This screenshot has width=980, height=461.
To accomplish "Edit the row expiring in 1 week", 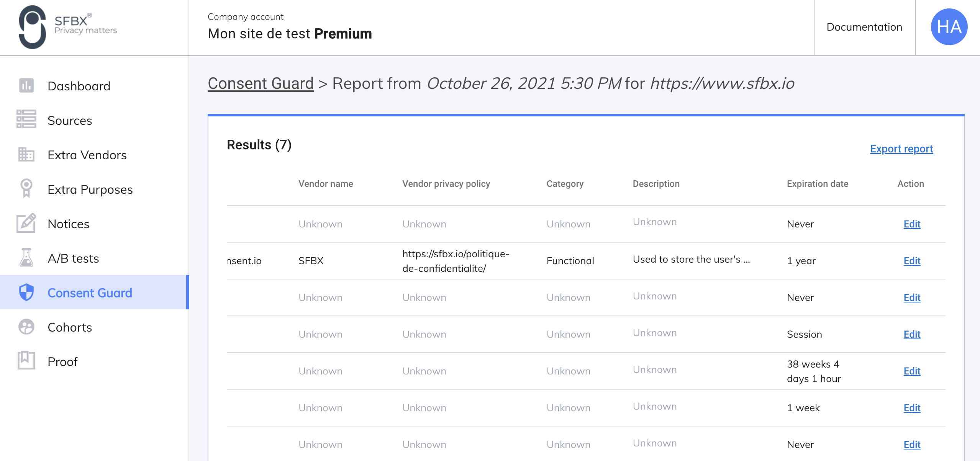I will point(911,408).
